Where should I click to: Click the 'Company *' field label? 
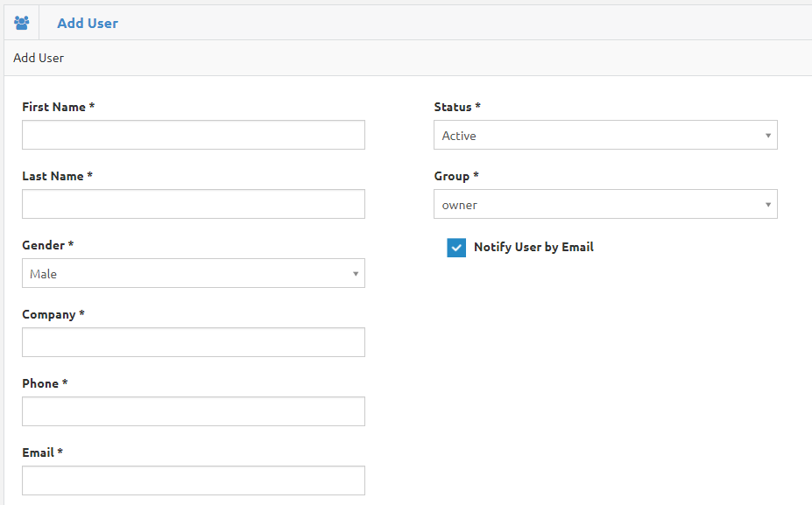53,314
